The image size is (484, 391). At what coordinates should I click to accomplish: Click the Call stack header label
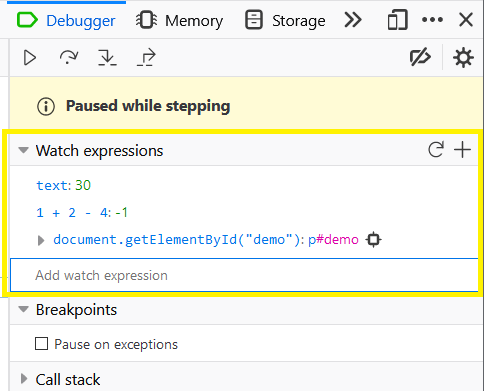click(x=68, y=380)
